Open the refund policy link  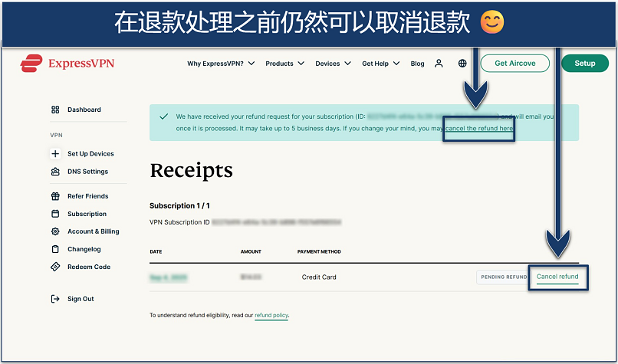click(x=271, y=315)
